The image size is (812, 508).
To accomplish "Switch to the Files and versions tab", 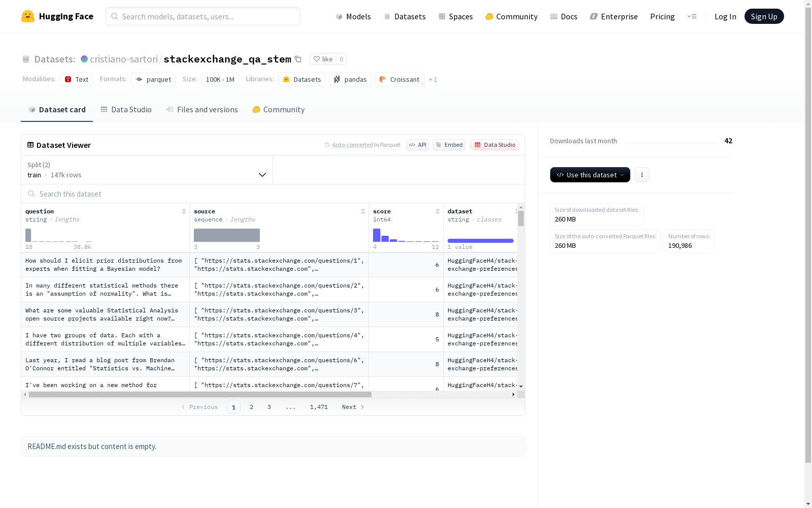I will [x=202, y=110].
